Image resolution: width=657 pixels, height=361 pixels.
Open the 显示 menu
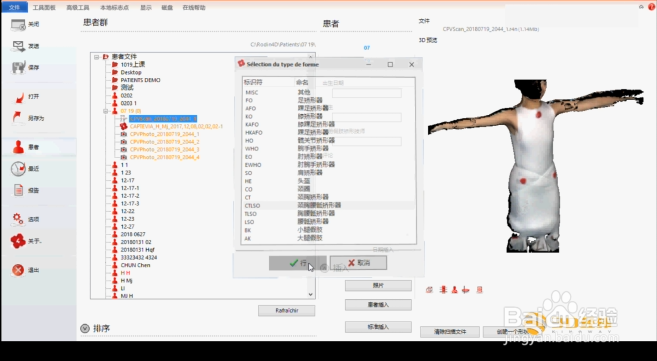pos(146,8)
